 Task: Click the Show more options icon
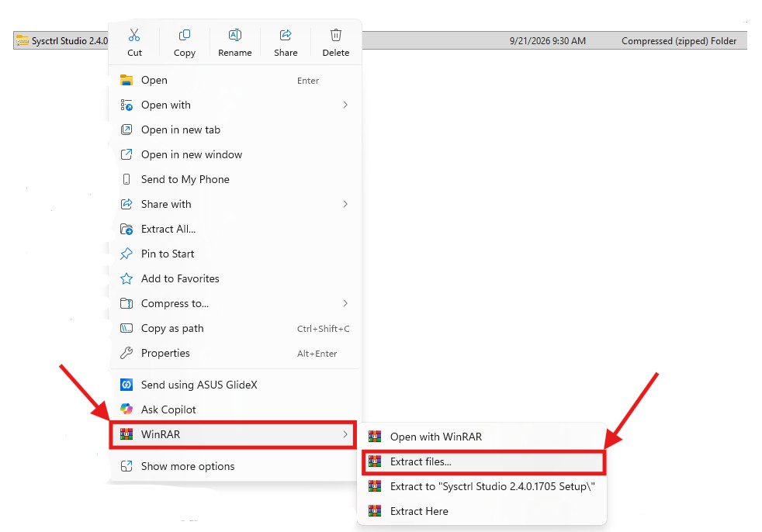pyautogui.click(x=126, y=466)
